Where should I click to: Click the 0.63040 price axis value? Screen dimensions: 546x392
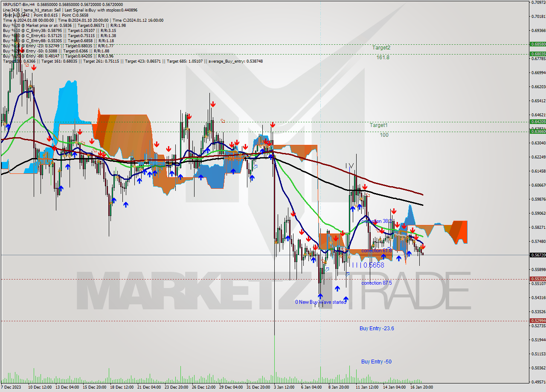pyautogui.click(x=538, y=143)
